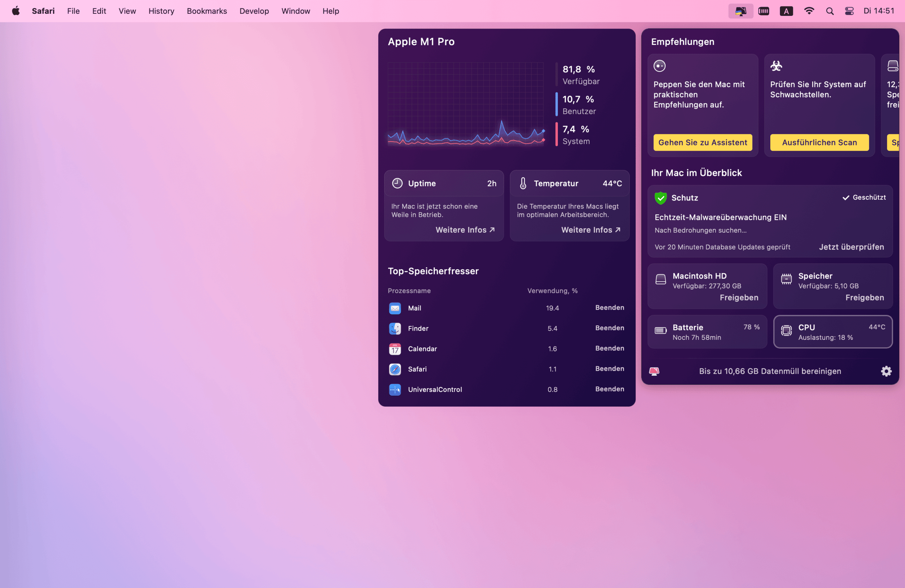Click the menu bar clock Di 14:51

pos(878,11)
